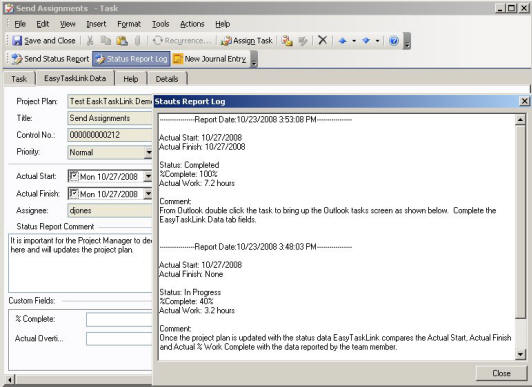
Task: Open next item arrow dropdown
Action: [x=377, y=41]
